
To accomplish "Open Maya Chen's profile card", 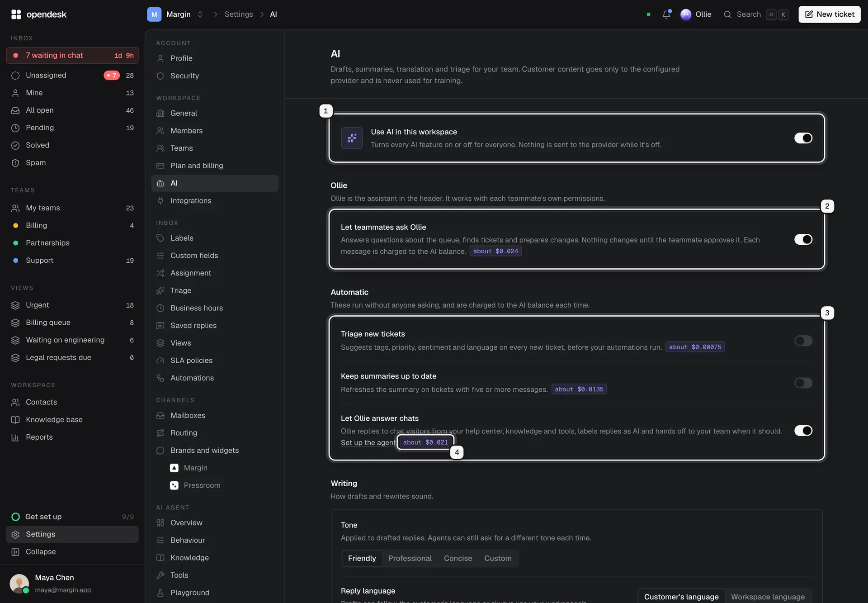I will coord(72,584).
